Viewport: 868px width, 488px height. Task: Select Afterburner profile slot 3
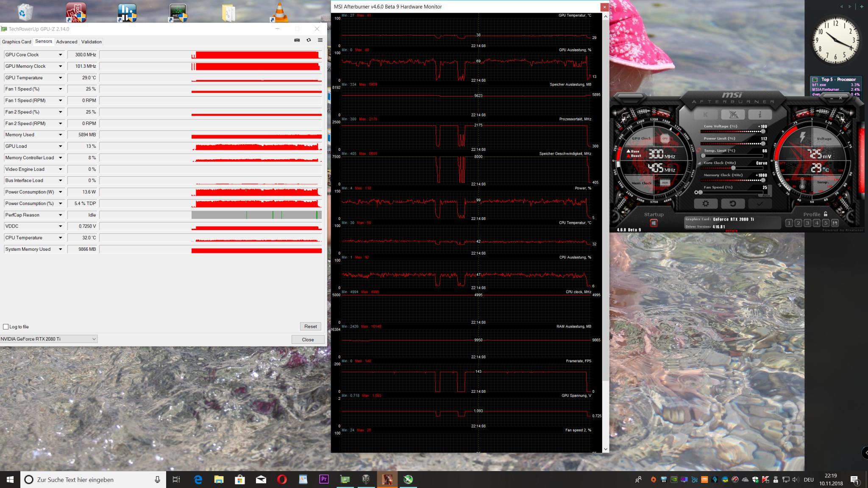807,223
